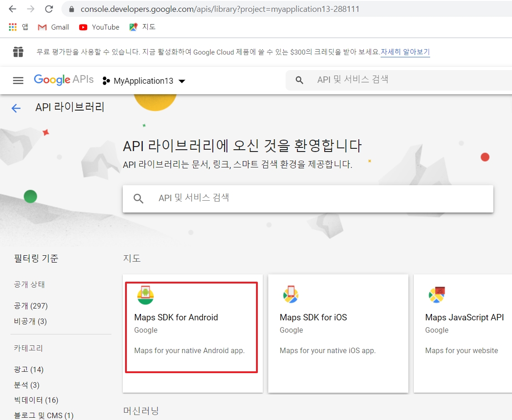Click the 머신러닝 section heading
Image resolution: width=512 pixels, height=420 pixels.
141,410
